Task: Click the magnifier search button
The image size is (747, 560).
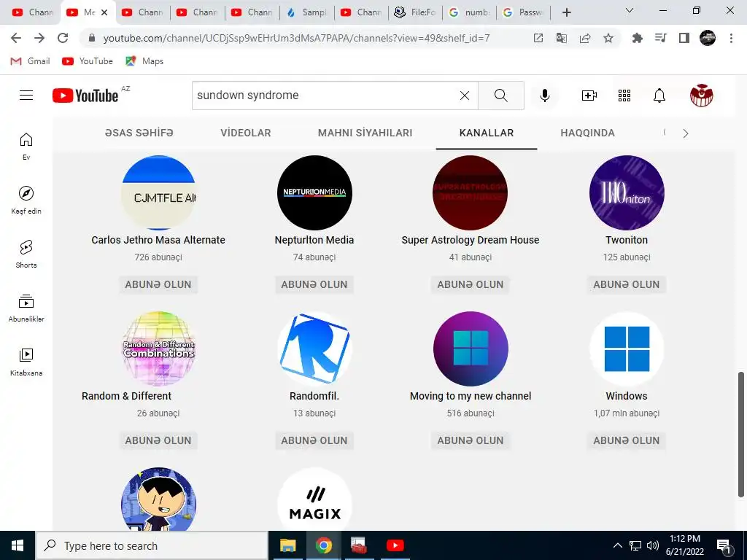Action: click(500, 96)
